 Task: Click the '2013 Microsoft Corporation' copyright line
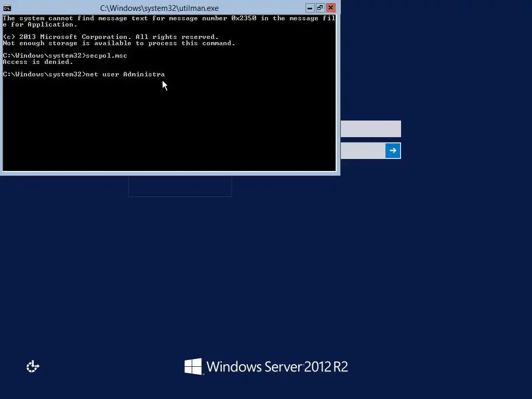111,37
